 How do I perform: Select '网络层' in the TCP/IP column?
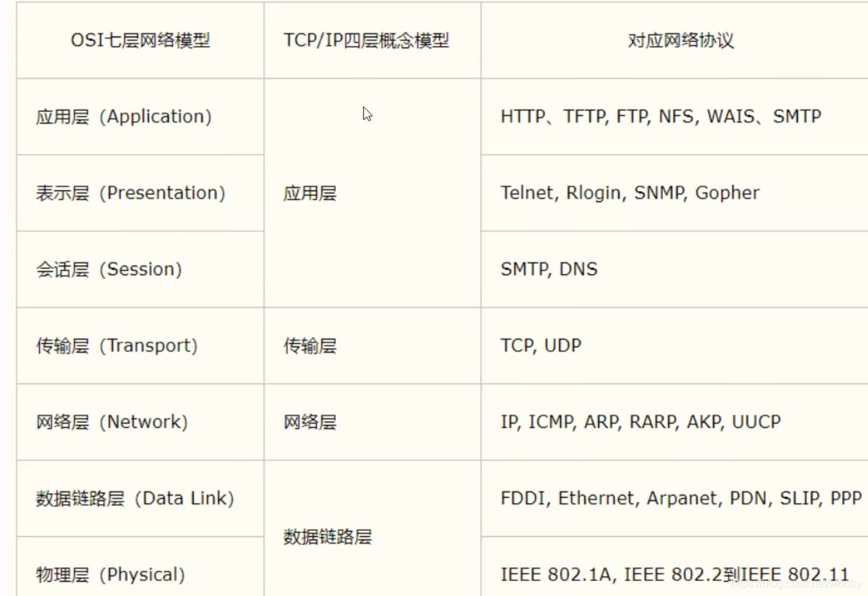[x=372, y=423]
